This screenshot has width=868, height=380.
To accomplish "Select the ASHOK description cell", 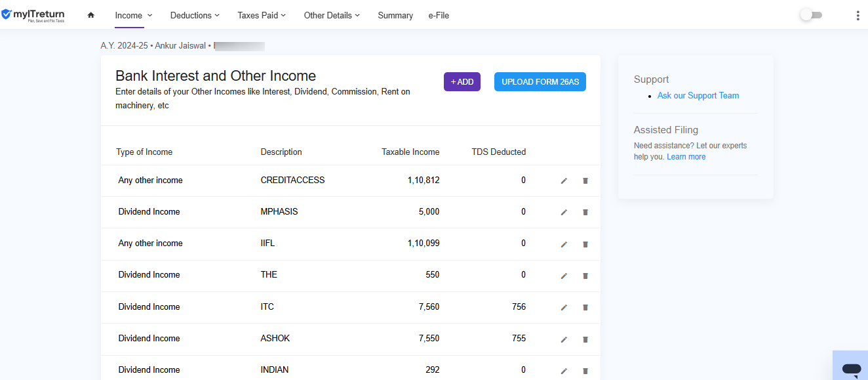I will point(275,338).
